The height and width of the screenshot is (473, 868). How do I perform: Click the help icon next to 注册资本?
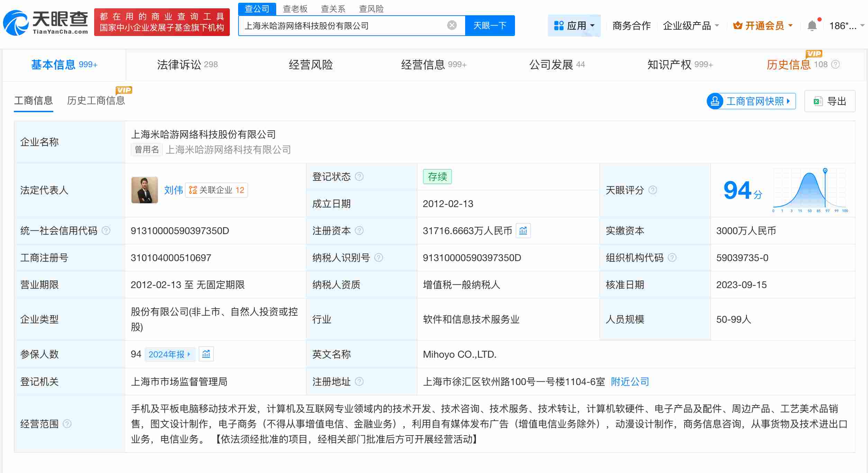point(360,231)
